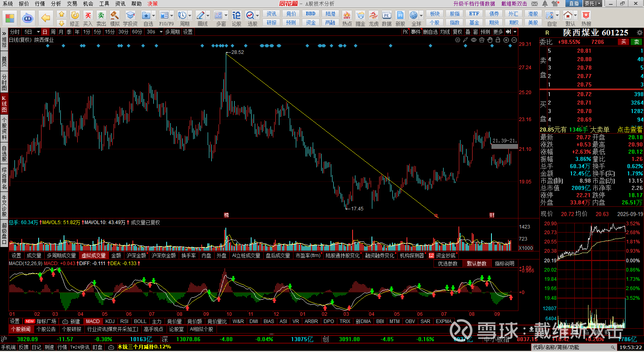Image resolution: width=644 pixels, height=352 pixels.
Task: Open the 龙虎 dragon-tiger list icon
Action: click(374, 15)
